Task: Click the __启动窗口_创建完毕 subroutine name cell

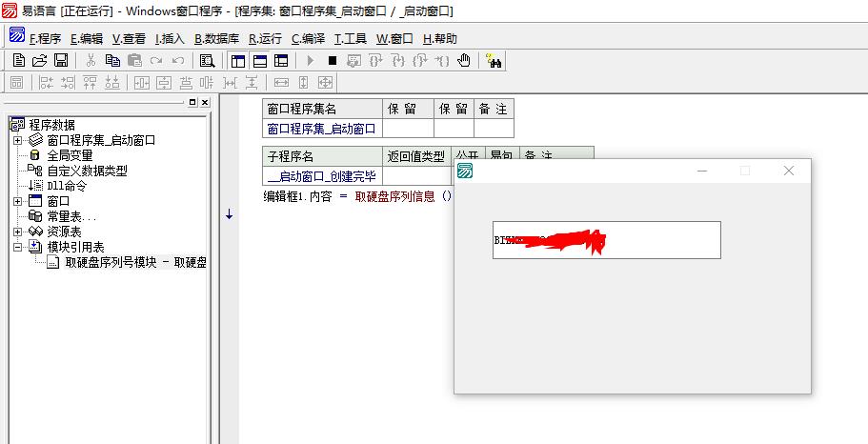Action: click(322, 176)
